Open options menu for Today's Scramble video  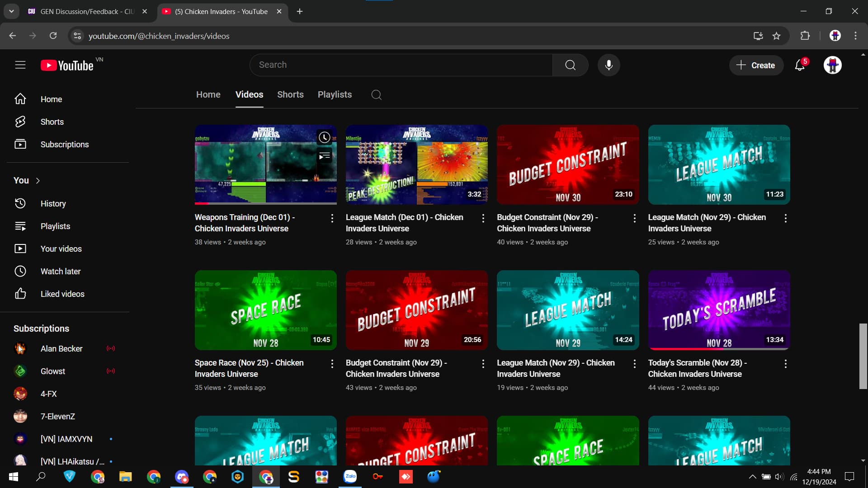tap(785, 364)
